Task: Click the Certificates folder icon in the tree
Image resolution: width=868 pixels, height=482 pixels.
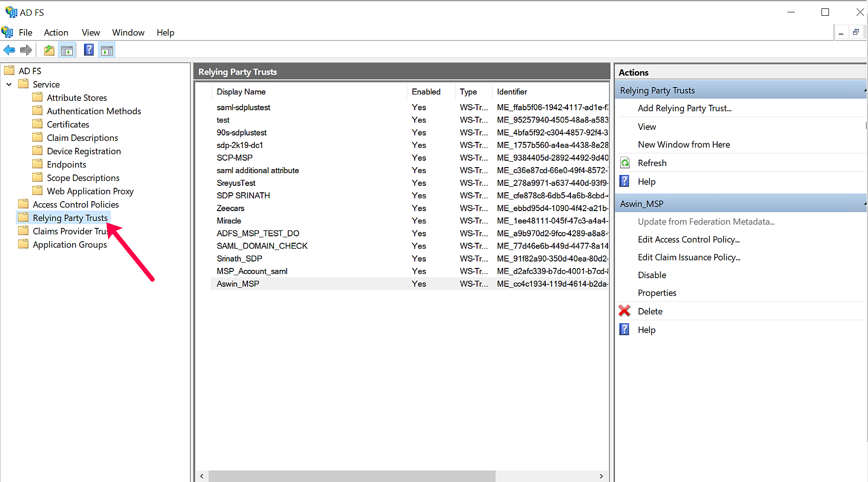Action: tap(37, 124)
